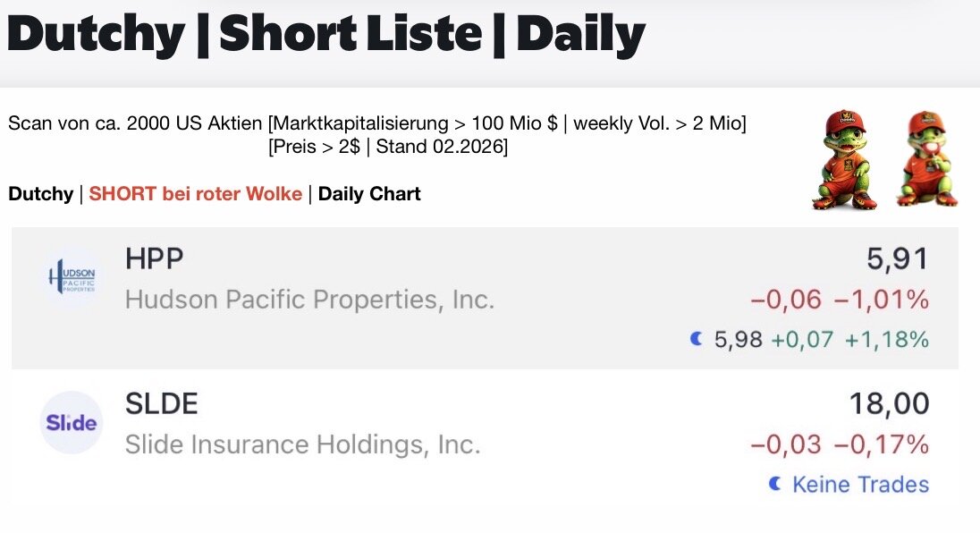Click the moon icon beside Keine Trades
This screenshot has height=533, width=980.
click(x=774, y=484)
